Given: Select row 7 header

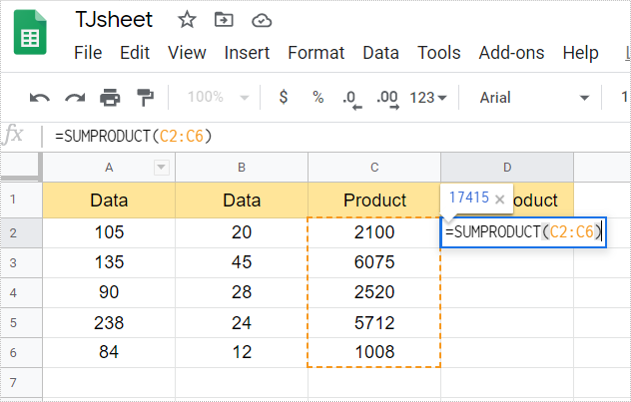Looking at the screenshot, I should (x=21, y=383).
